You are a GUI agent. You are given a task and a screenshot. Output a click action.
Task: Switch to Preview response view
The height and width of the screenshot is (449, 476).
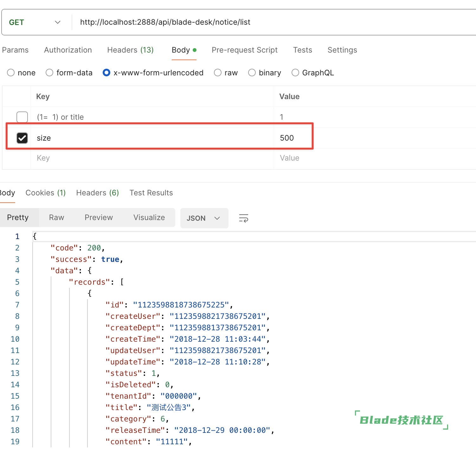click(x=99, y=218)
